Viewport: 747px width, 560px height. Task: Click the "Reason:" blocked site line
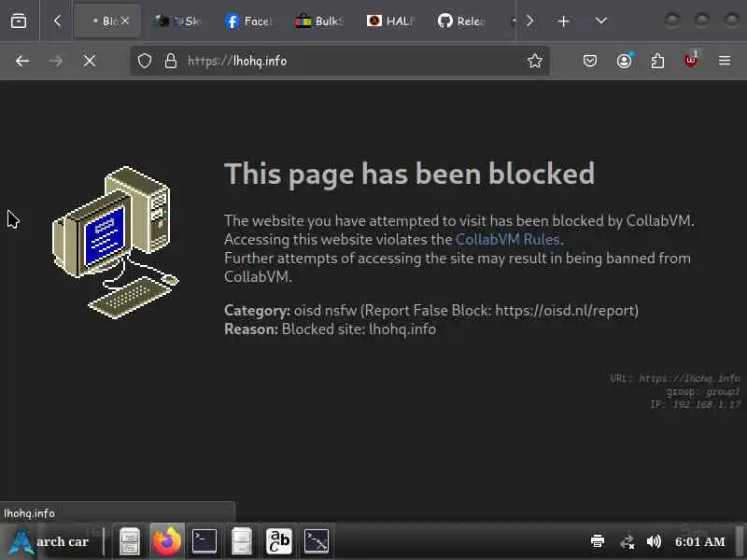331,329
